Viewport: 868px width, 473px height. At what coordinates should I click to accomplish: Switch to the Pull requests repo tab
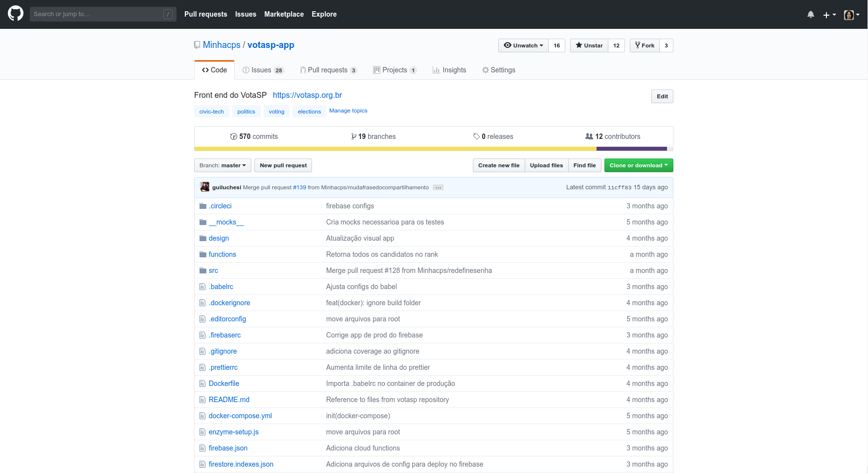pyautogui.click(x=329, y=70)
